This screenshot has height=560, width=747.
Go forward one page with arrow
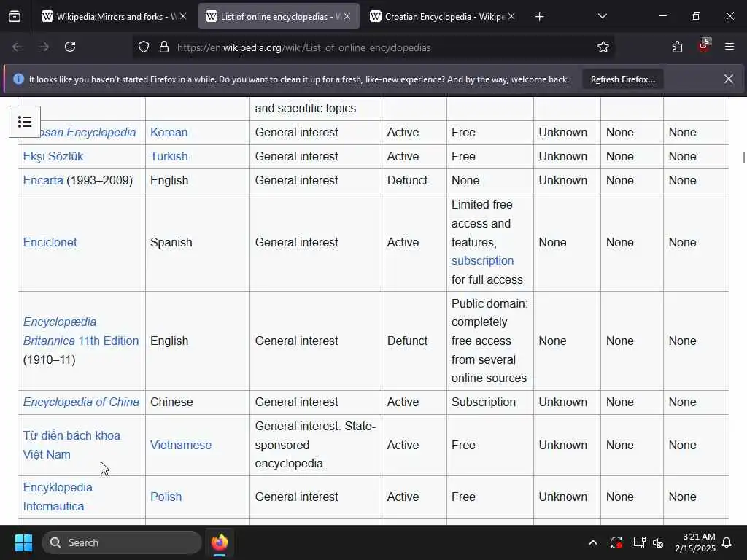tap(44, 47)
